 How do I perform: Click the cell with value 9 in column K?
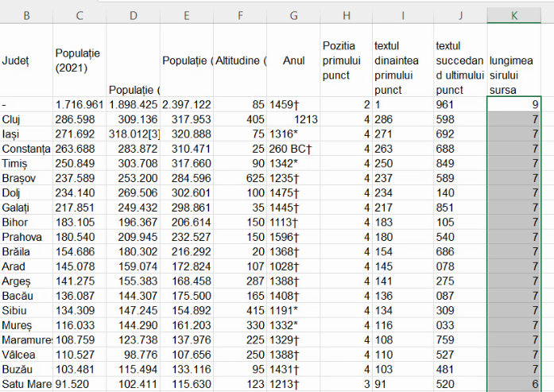[514, 104]
